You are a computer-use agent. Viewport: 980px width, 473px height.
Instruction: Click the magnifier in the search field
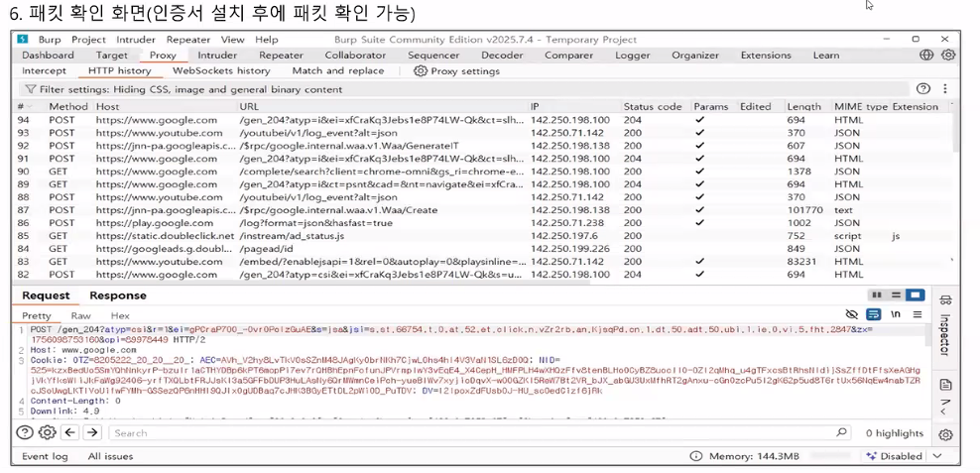point(841,432)
